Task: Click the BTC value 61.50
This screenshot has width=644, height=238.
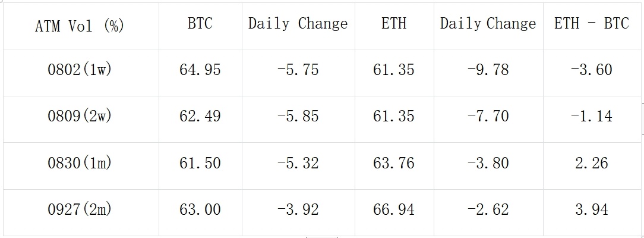Action: click(200, 163)
